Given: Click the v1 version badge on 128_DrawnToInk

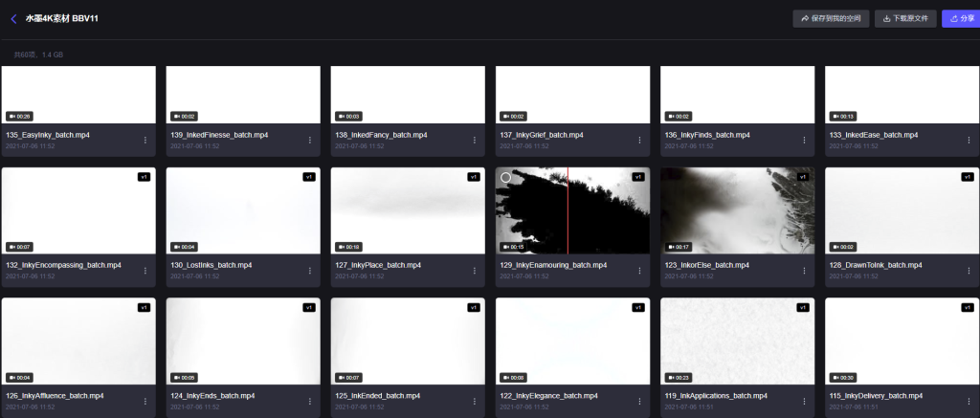Looking at the screenshot, I should [x=968, y=177].
